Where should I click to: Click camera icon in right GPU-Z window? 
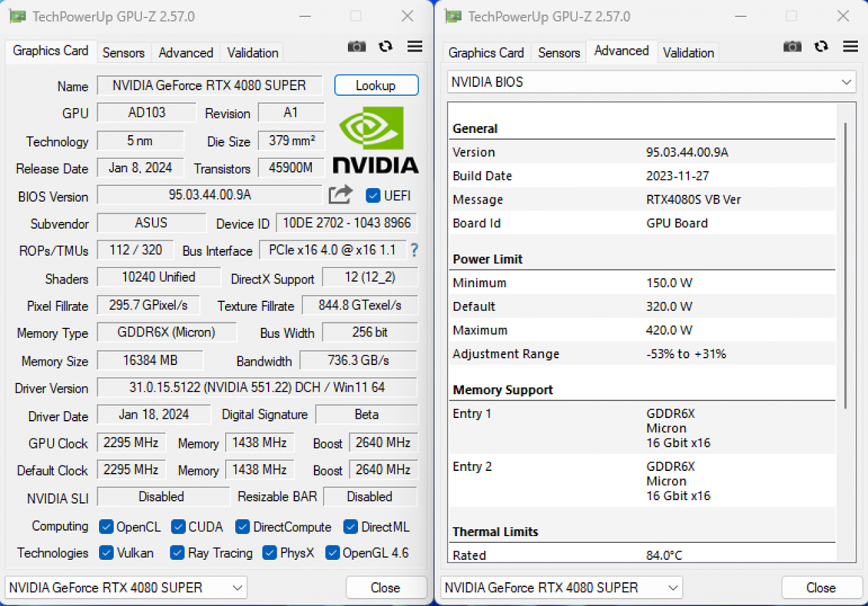tap(792, 46)
